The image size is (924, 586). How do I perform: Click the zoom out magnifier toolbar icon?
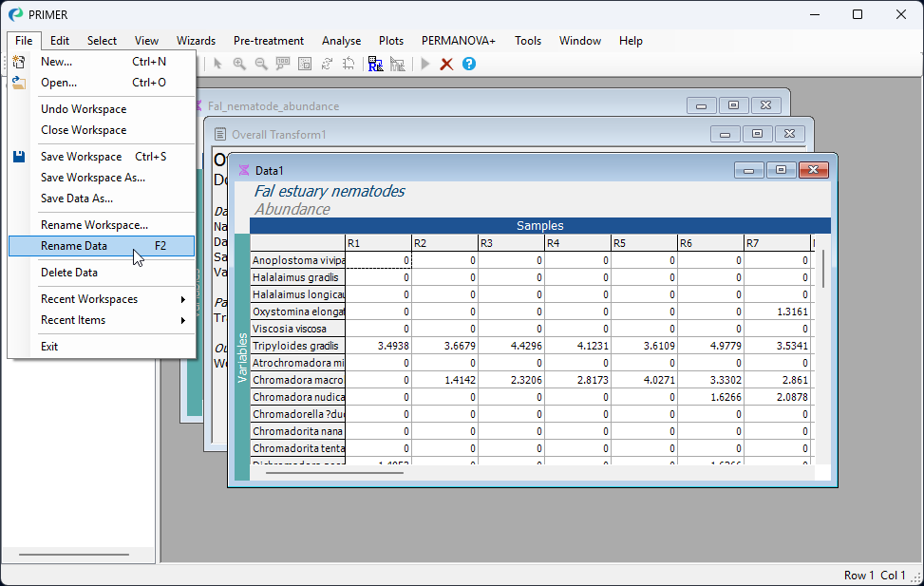click(x=260, y=64)
